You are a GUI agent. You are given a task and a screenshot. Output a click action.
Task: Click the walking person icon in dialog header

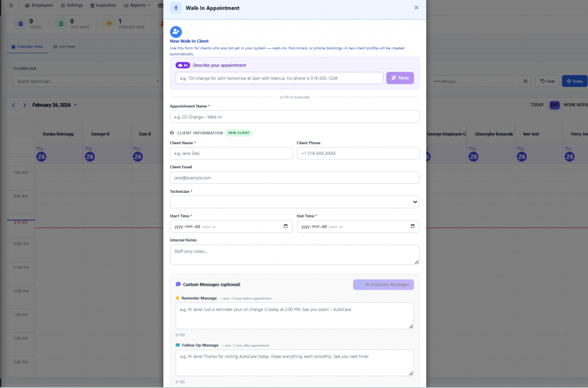pos(176,8)
